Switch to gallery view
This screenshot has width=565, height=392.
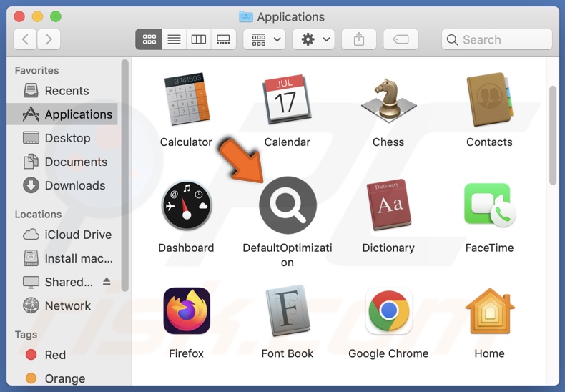(223, 39)
